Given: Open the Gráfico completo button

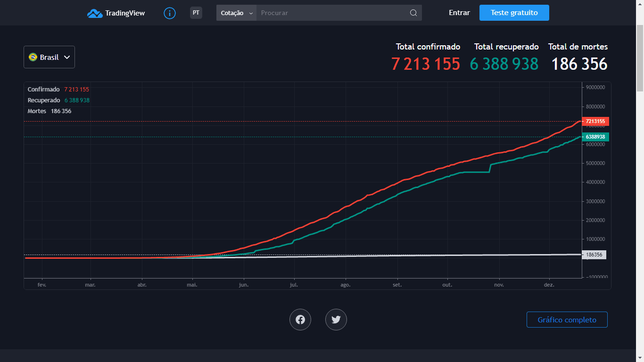Looking at the screenshot, I should 567,320.
